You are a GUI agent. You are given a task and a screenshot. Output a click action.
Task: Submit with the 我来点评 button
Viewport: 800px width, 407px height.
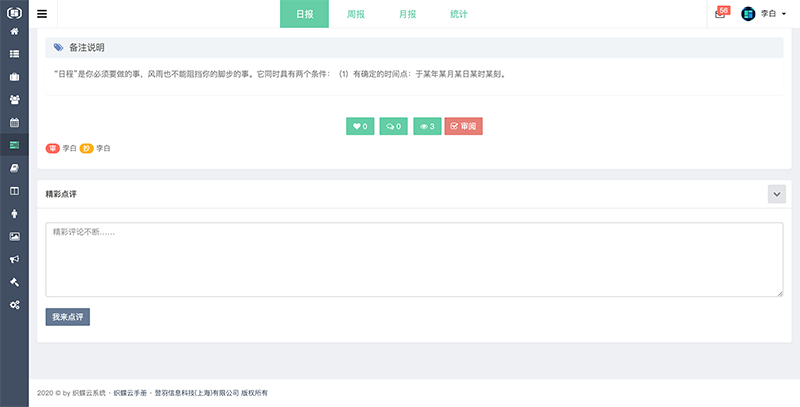(67, 316)
